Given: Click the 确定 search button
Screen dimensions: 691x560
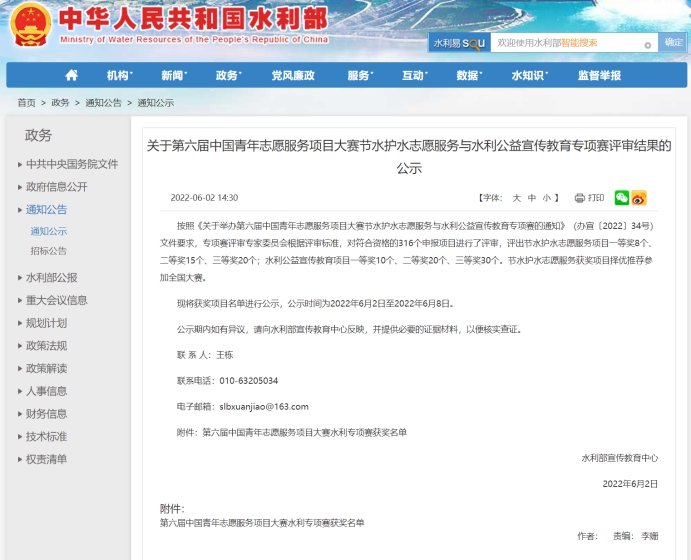Looking at the screenshot, I should (674, 43).
